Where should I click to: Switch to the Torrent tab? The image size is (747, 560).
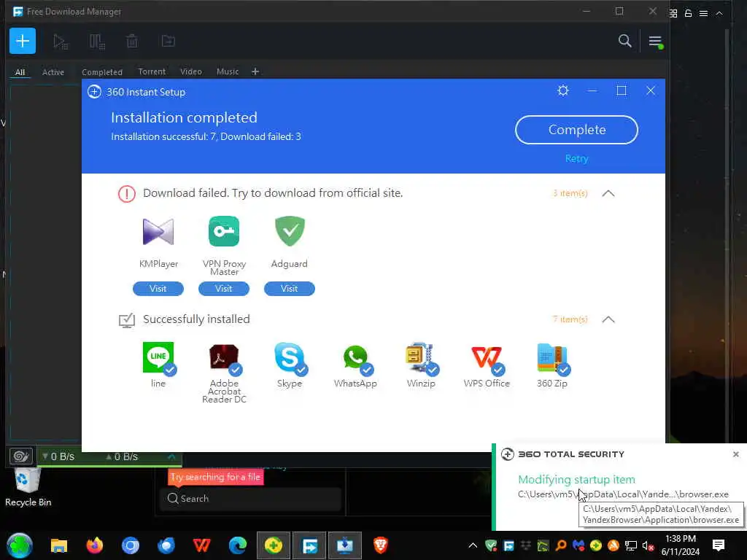tap(152, 71)
